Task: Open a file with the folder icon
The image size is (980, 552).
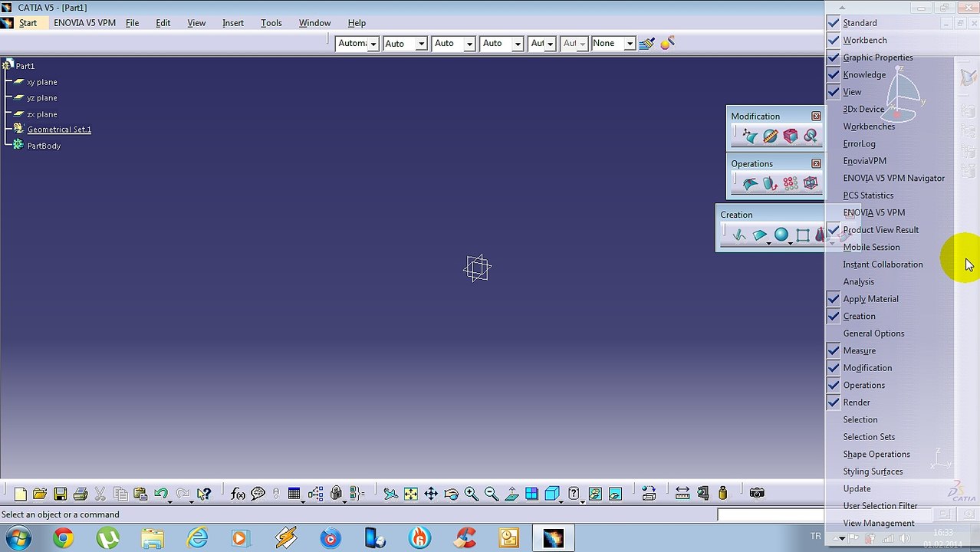Action: click(40, 494)
